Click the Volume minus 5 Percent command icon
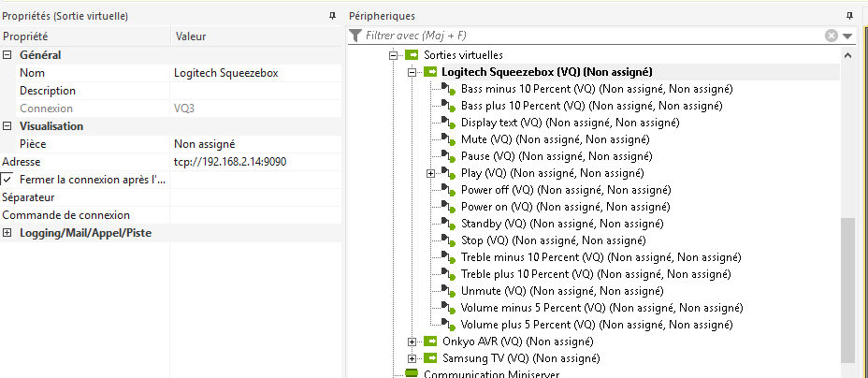868x378 pixels. [448, 308]
